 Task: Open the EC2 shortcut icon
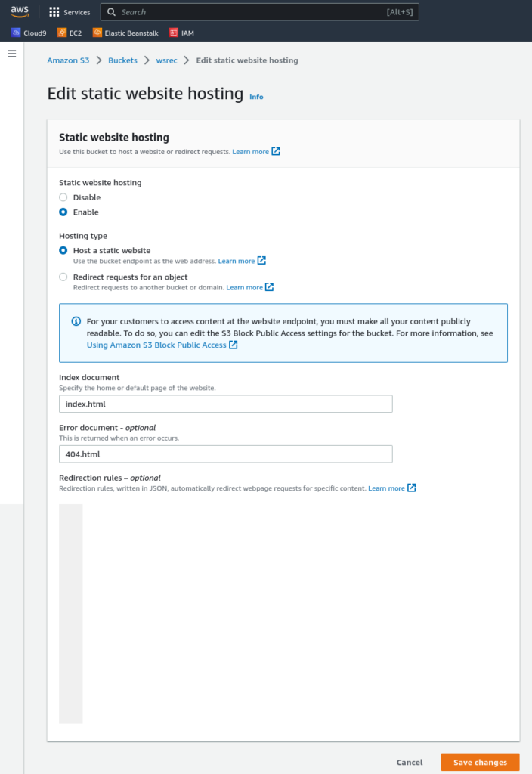(62, 33)
